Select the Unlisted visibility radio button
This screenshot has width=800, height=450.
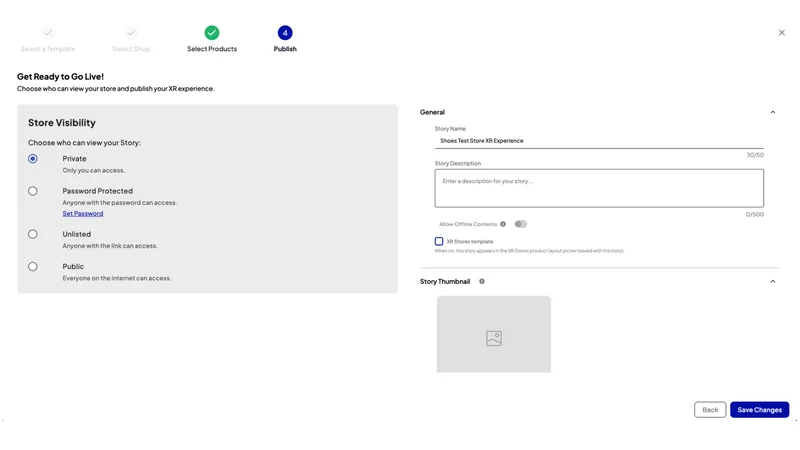tap(33, 234)
